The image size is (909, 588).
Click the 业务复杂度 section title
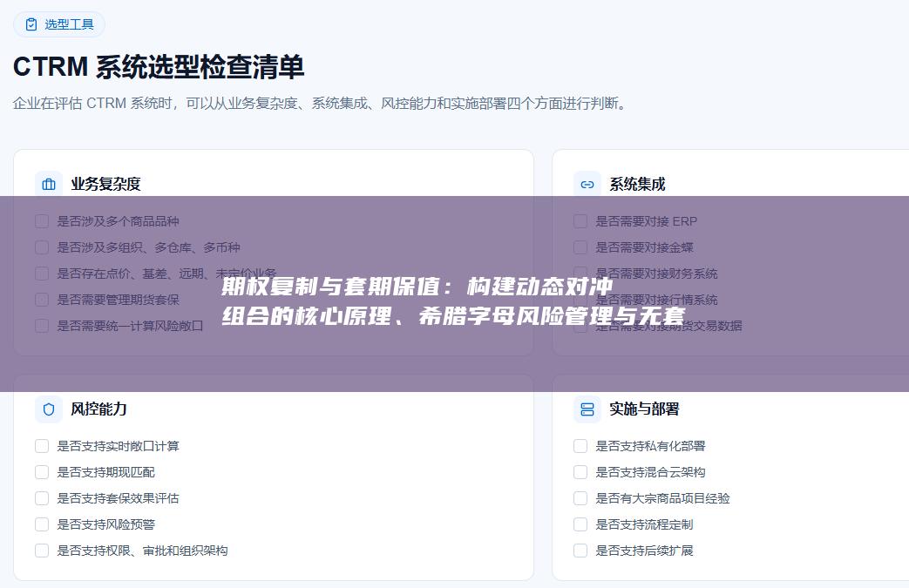105,184
